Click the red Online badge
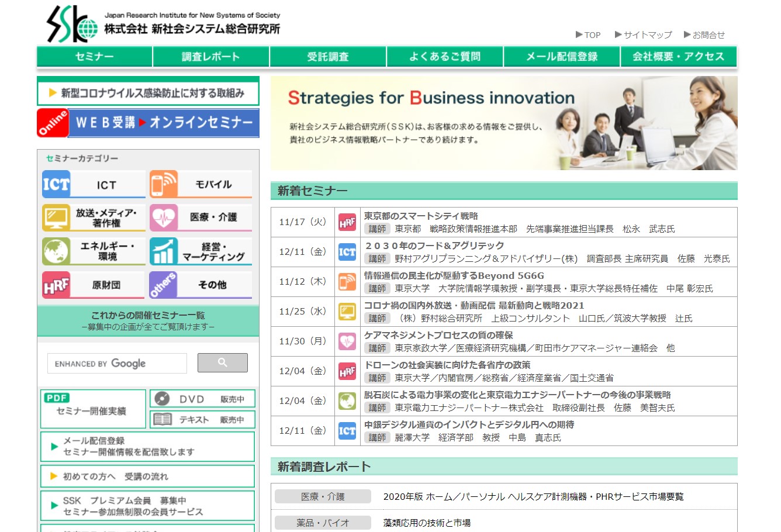The image size is (781, 532). tap(53, 123)
